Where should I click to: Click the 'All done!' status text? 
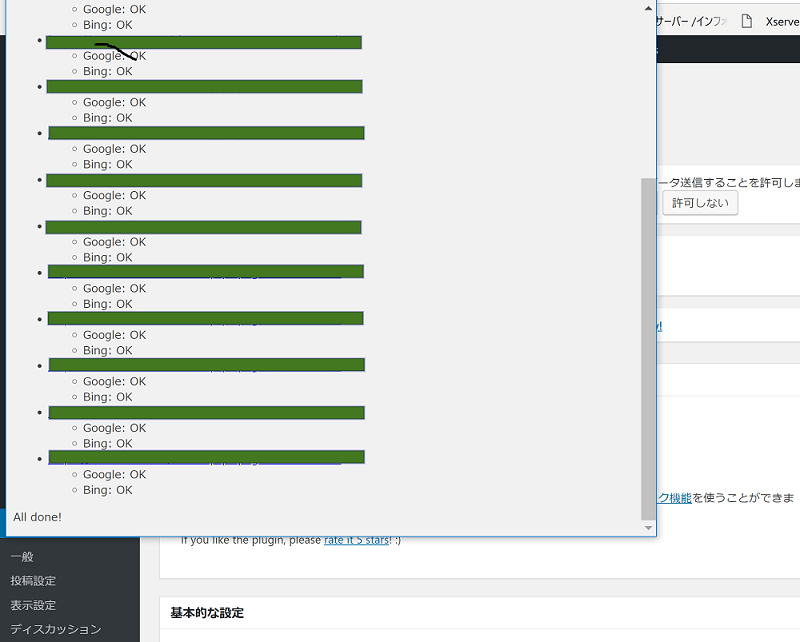(x=37, y=517)
